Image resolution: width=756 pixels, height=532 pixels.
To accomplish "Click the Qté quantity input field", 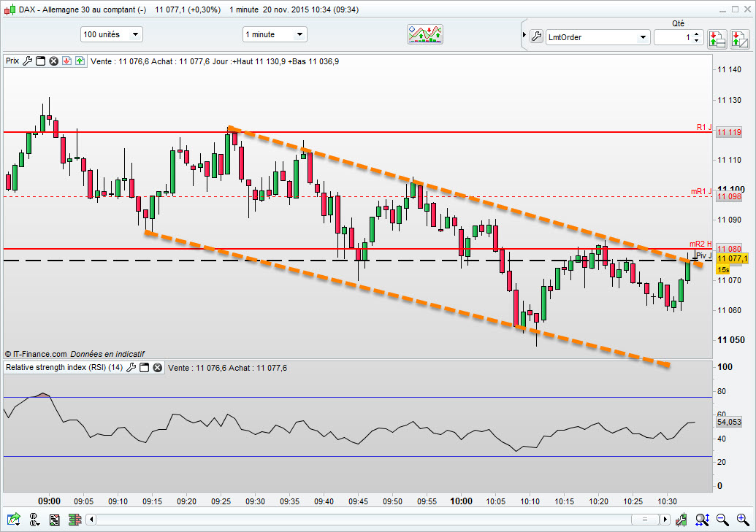I will coord(673,37).
